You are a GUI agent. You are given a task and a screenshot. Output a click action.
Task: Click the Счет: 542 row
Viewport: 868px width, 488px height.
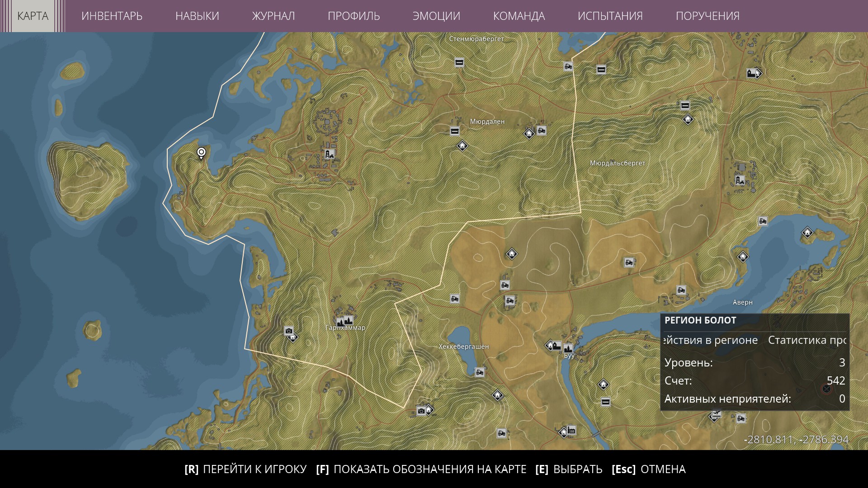755,380
